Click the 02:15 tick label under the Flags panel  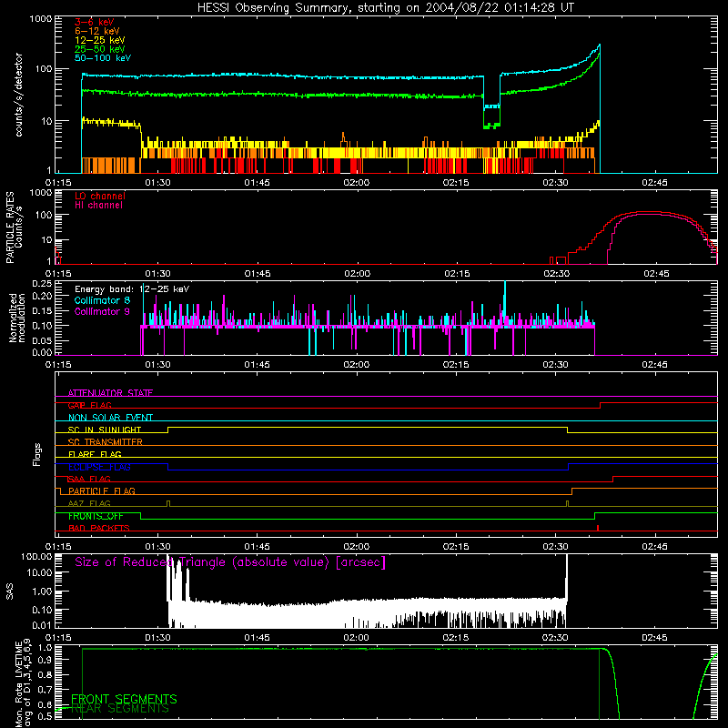point(456,547)
